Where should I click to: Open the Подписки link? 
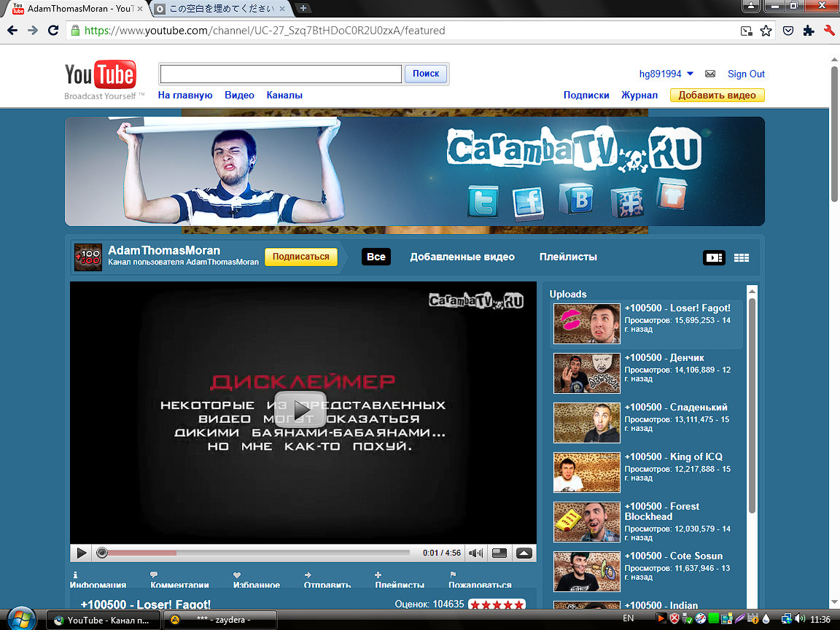pos(586,96)
